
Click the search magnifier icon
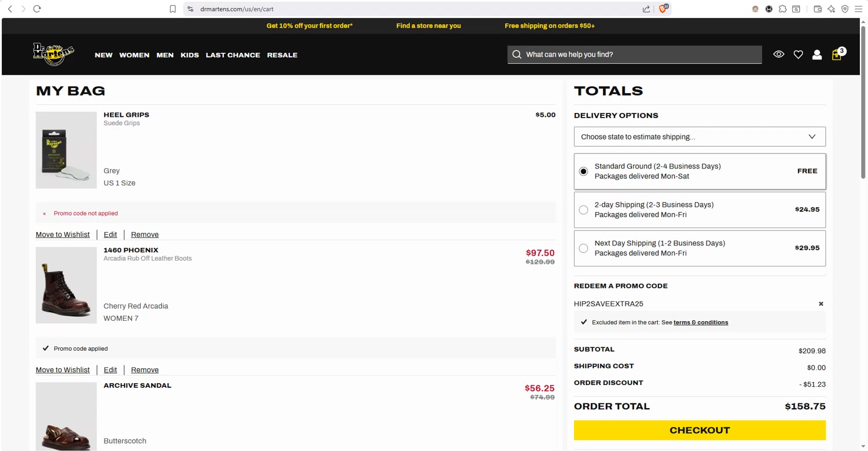point(517,54)
